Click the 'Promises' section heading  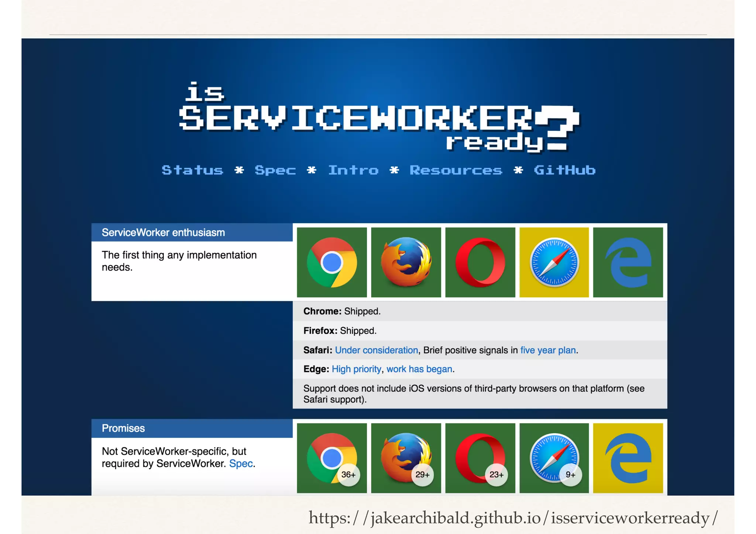pos(192,428)
